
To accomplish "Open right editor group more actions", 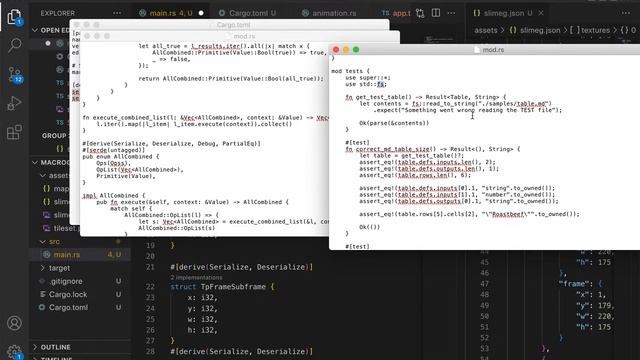I will 626,13.
